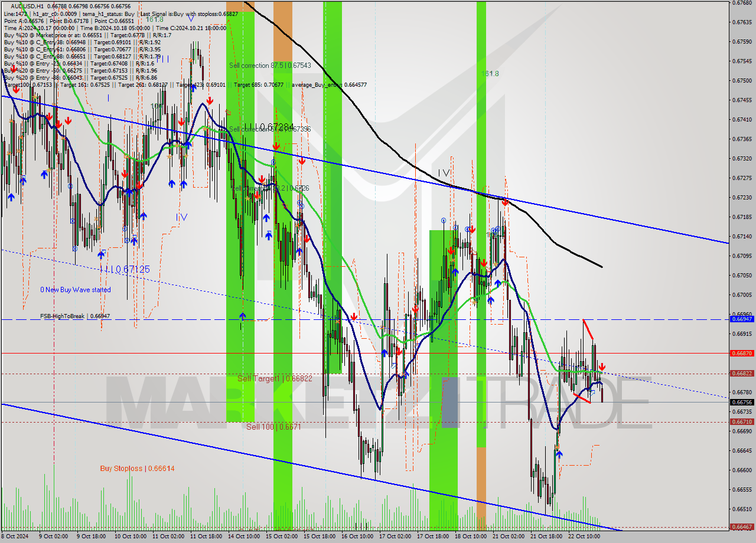The width and height of the screenshot is (756, 543).
Task: Click the 0.67680 price axis value
Action: click(x=742, y=3)
